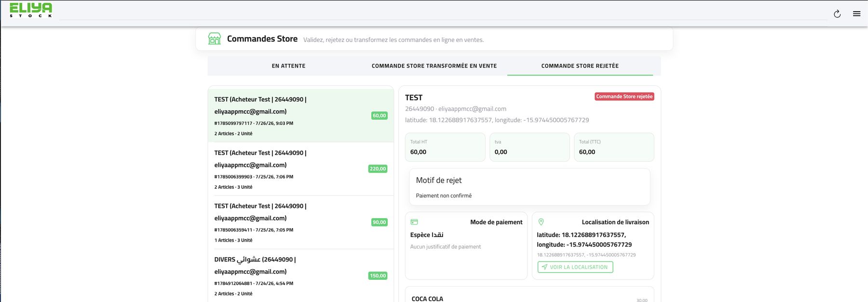Click the Voir la localisation button
Screen dimensions: 868x302
[x=575, y=267]
